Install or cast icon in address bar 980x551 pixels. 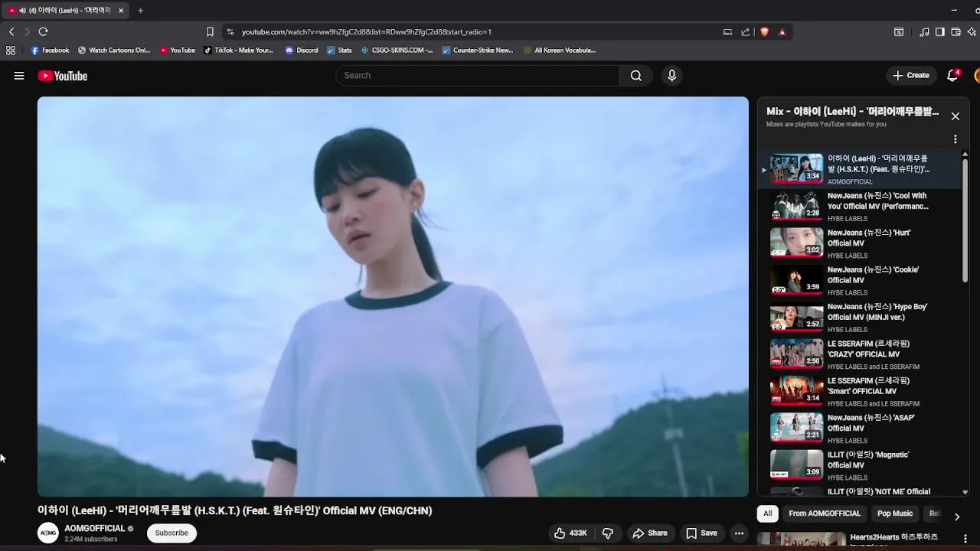(x=727, y=32)
